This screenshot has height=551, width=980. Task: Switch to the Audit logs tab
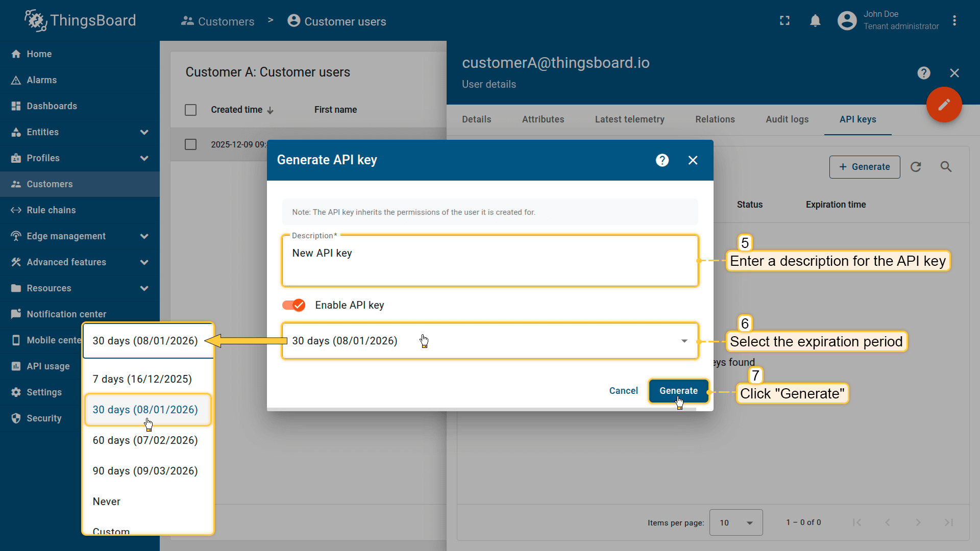[x=787, y=119]
